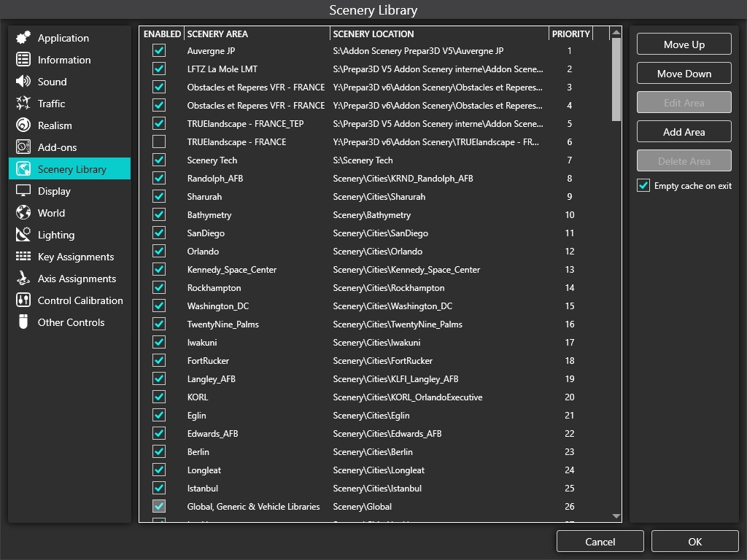The image size is (747, 560).
Task: Select the KORL scenery area
Action: [x=374, y=397]
